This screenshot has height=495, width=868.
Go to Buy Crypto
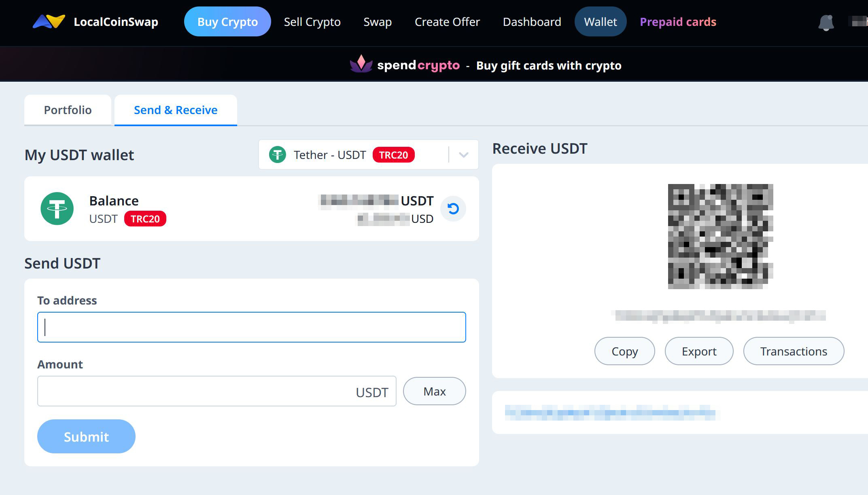tap(227, 21)
